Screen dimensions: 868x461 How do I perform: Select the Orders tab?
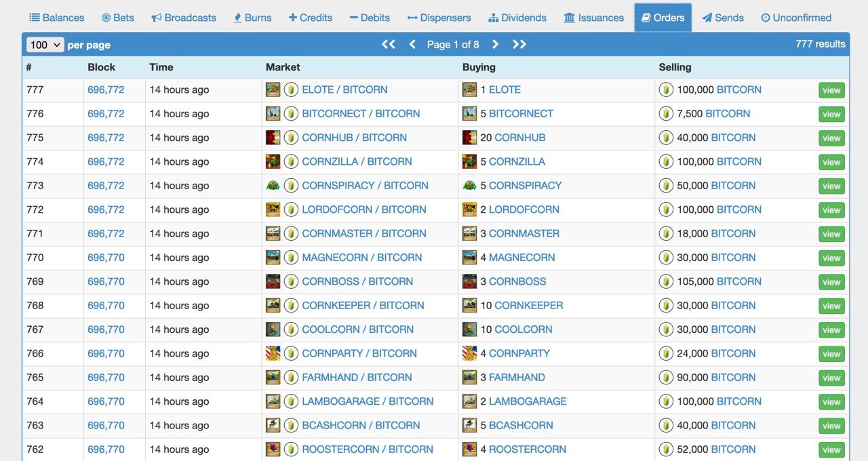click(x=663, y=18)
